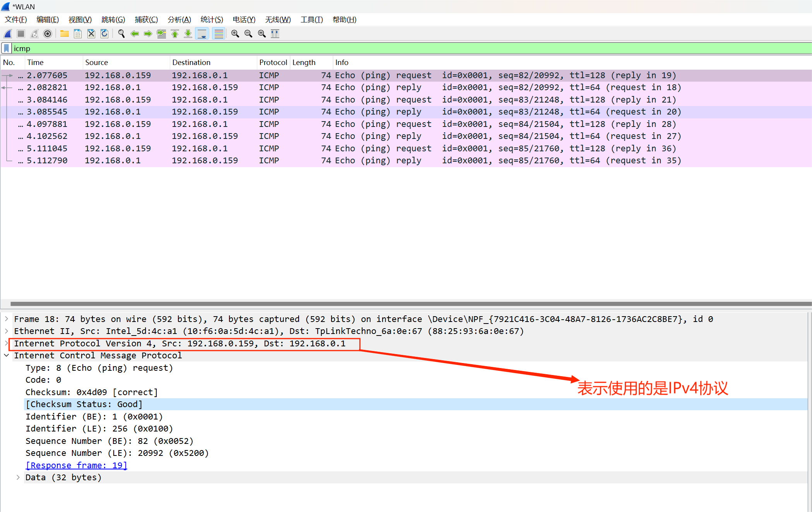Go forward to next packet in history
This screenshot has height=512, width=812.
click(x=148, y=34)
